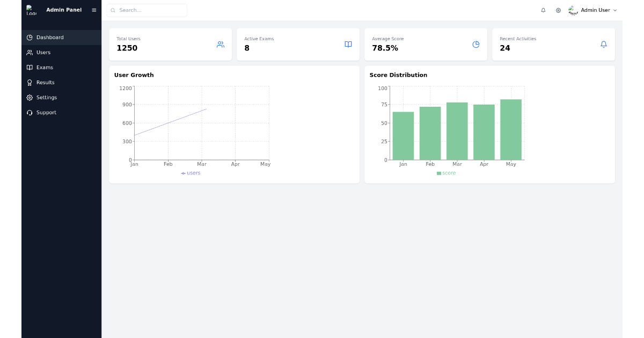Click the book icon on Active Exams card

(x=348, y=45)
